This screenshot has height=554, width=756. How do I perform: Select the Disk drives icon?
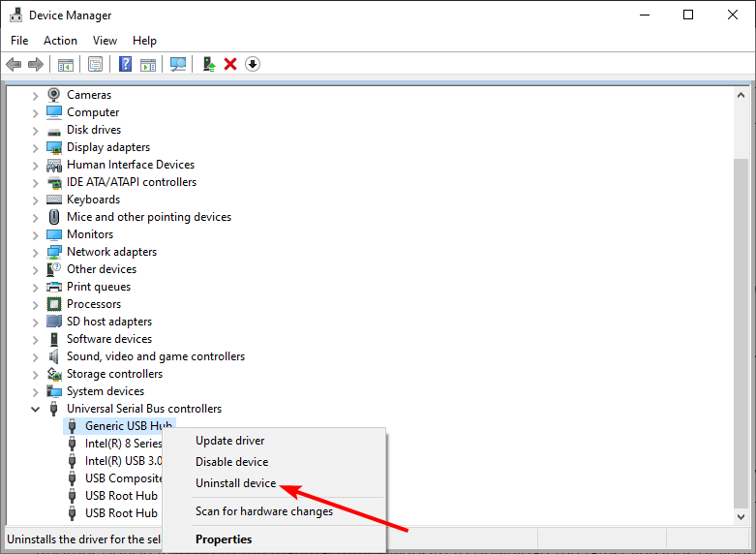[54, 131]
